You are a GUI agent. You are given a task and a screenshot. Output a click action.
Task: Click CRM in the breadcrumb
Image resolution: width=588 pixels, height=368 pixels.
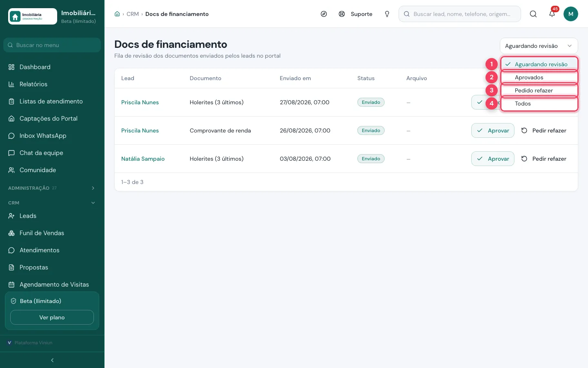pos(133,14)
